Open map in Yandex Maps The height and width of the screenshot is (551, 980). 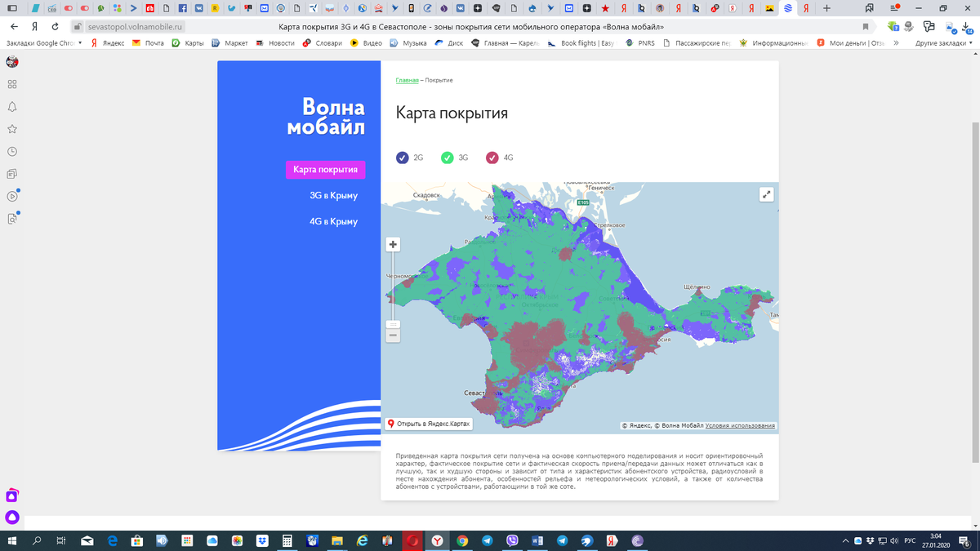pos(429,424)
